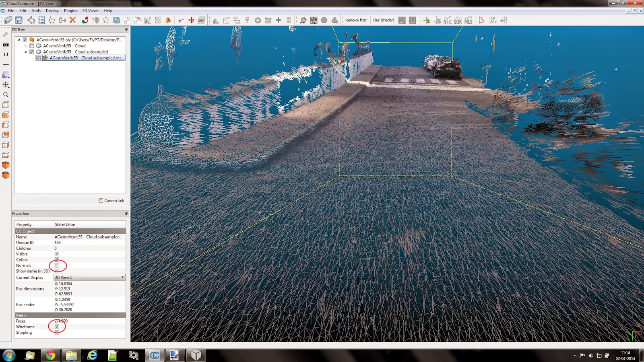The height and width of the screenshot is (362, 644).
Task: Open the histogram chart icon
Action: [216, 20]
